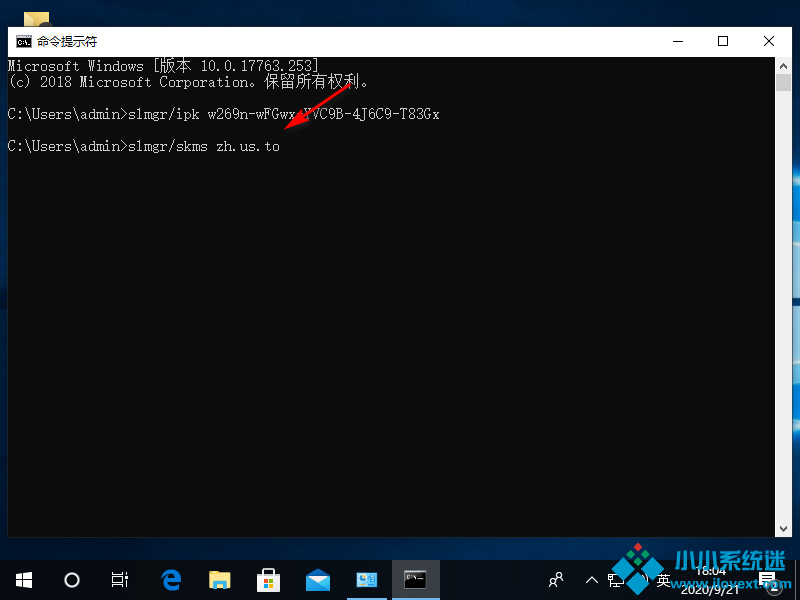Click the scrollbar up arrow

783,65
